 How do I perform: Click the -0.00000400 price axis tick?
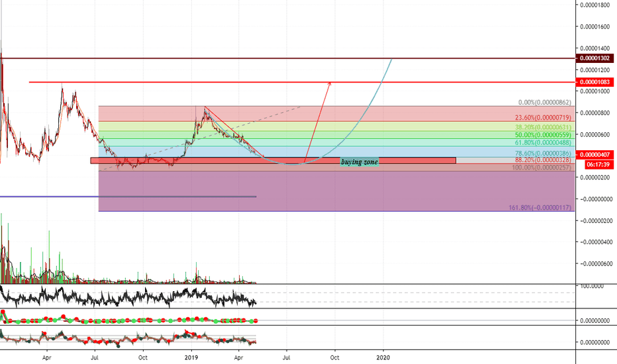point(595,242)
